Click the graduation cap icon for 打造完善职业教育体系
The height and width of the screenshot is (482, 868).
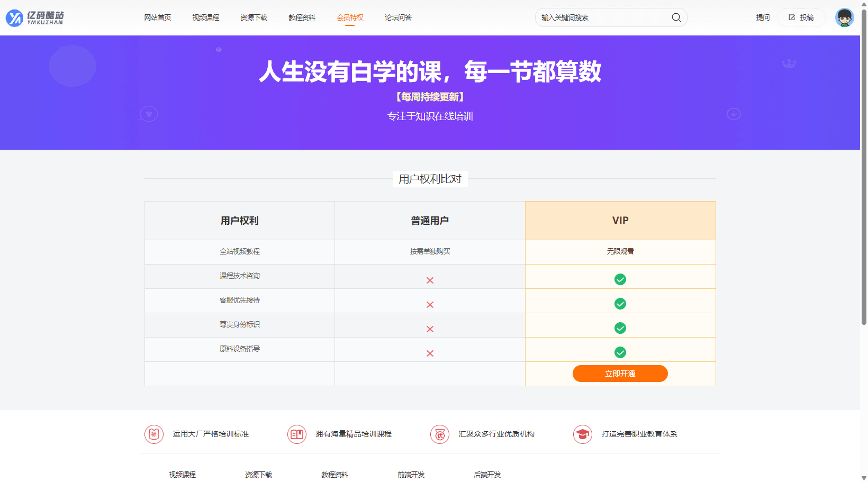pos(583,434)
